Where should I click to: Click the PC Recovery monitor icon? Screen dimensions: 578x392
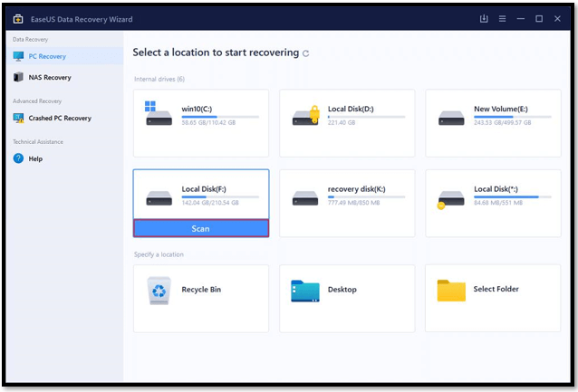click(18, 56)
